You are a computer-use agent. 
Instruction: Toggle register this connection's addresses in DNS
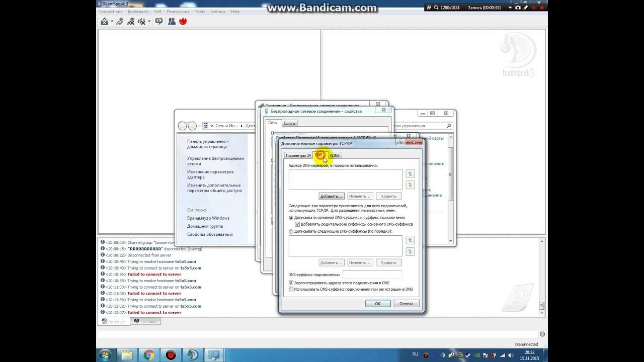tap(291, 283)
